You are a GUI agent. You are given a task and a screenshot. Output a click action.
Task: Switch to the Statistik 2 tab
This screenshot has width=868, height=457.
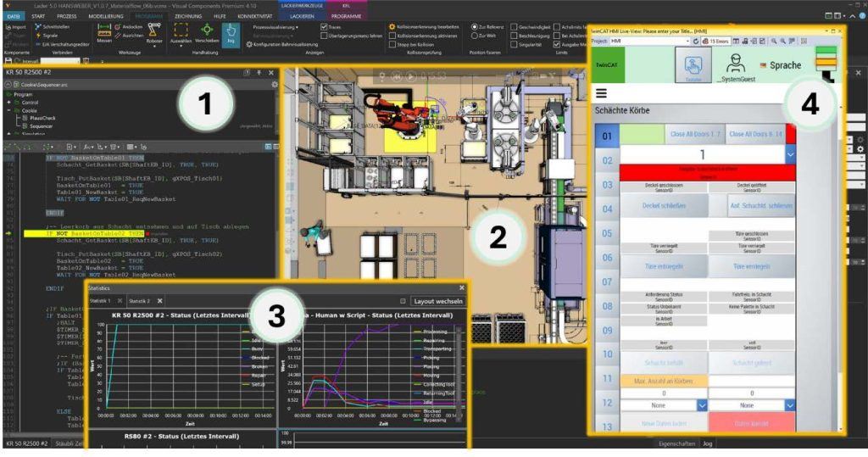point(140,301)
